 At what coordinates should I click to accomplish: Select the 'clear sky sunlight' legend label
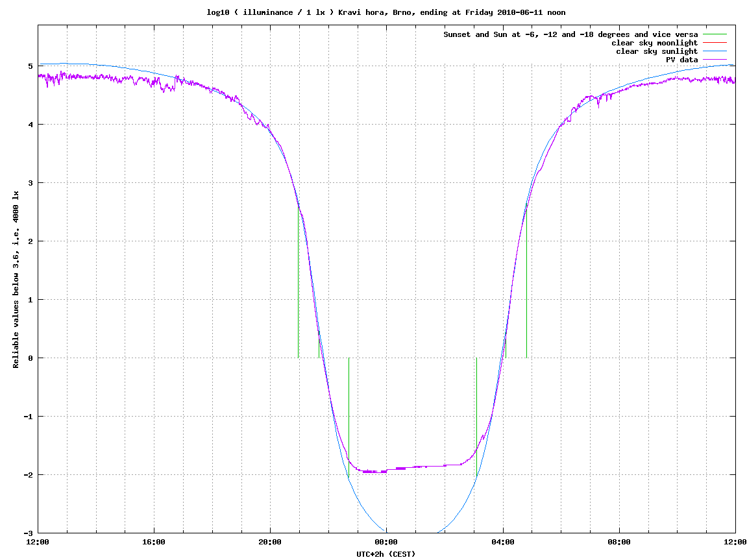click(657, 51)
